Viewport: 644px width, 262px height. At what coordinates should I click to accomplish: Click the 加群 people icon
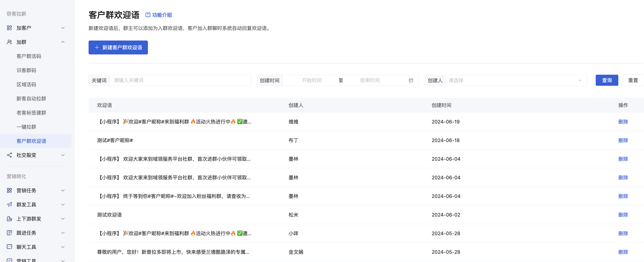point(9,42)
